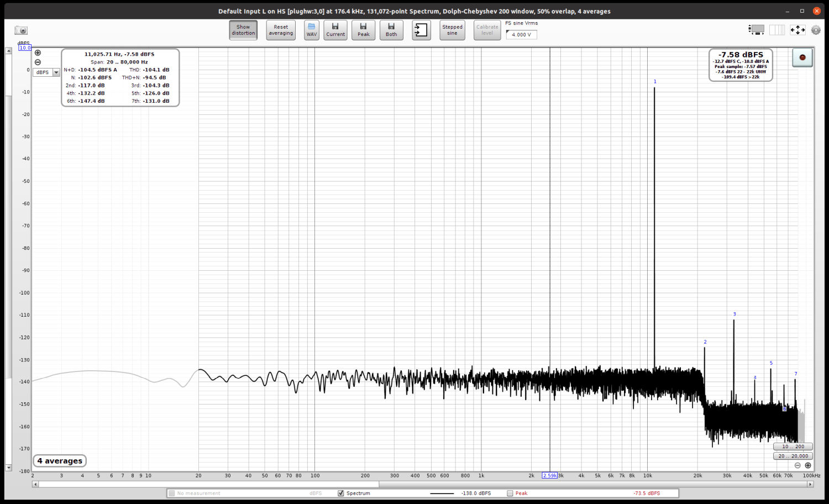Edit the FS sine Vrms 4.000 V field
The image size is (829, 504).
coord(521,34)
